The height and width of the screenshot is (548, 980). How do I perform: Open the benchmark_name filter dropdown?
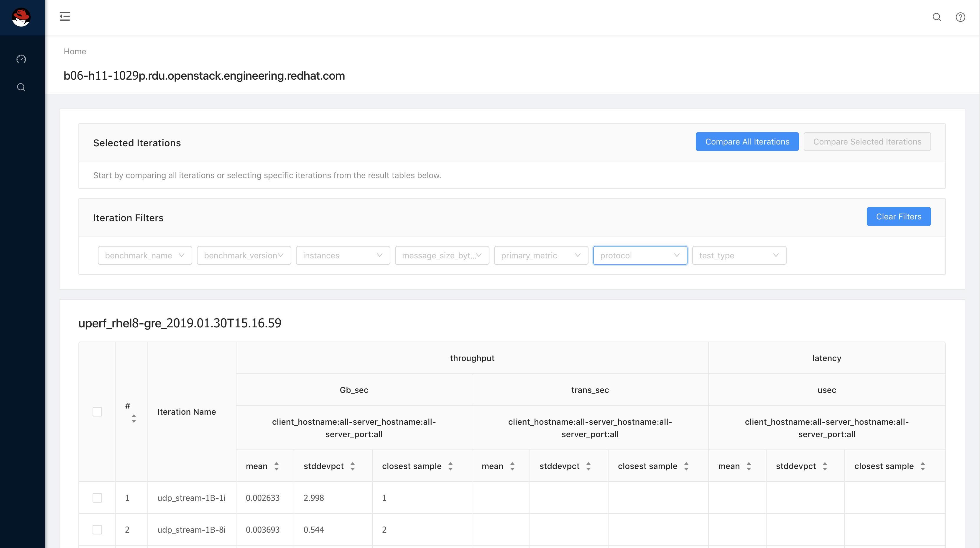pos(144,255)
